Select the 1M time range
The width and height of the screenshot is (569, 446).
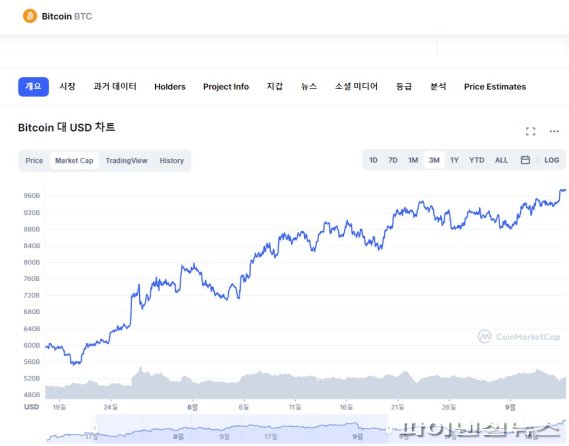tap(413, 160)
